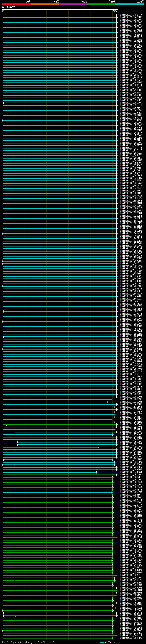
Task: Click the white query sequence ruler bar
Action: click(x=60, y=10)
